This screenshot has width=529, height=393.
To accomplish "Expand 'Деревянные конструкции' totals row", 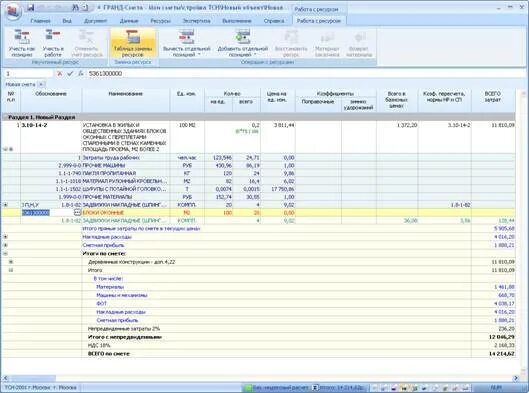I will [x=11, y=262].
